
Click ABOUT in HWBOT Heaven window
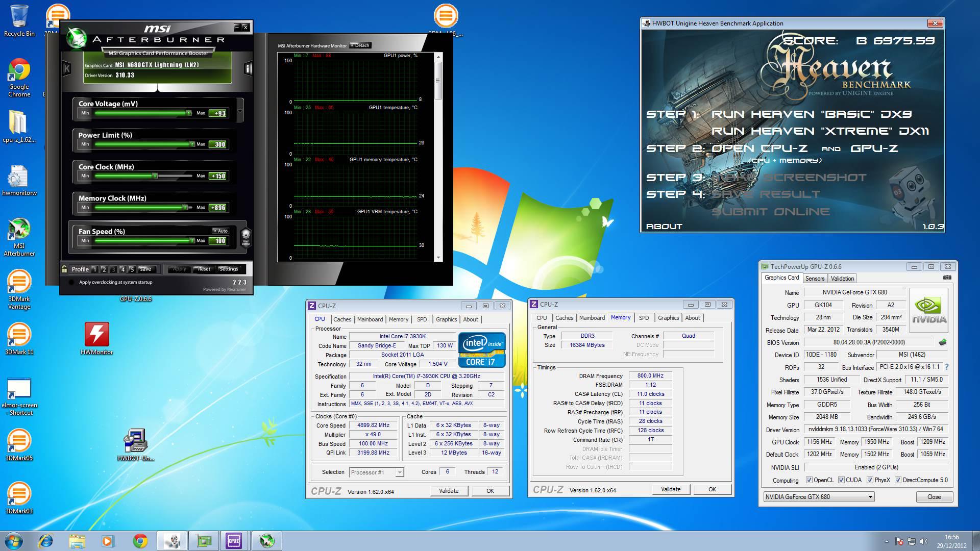tap(664, 227)
